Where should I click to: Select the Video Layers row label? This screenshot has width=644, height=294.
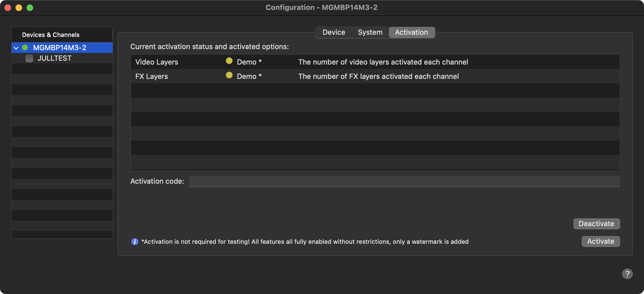coord(157,62)
